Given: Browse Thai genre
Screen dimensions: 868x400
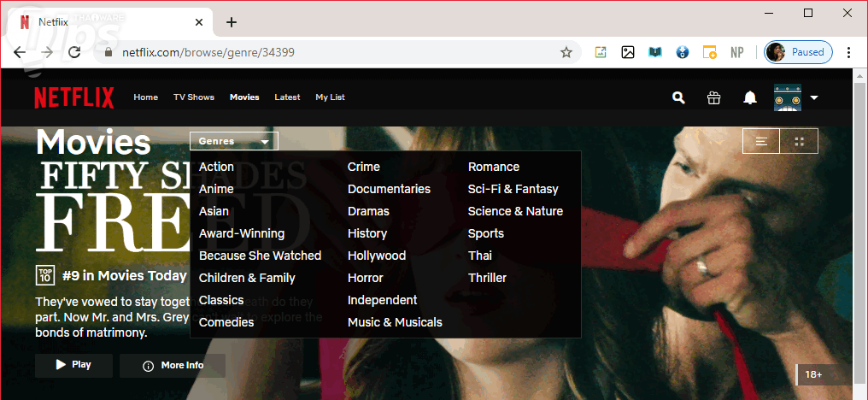Looking at the screenshot, I should [x=480, y=256].
